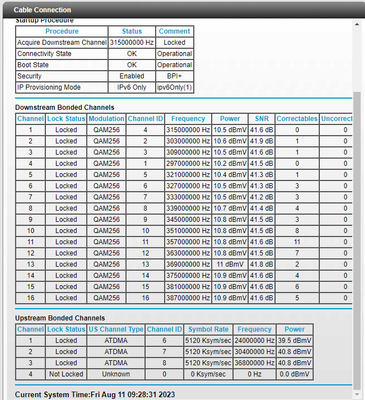365x400 pixels.
Task: Click the downstream Frequency column header
Action: click(188, 119)
